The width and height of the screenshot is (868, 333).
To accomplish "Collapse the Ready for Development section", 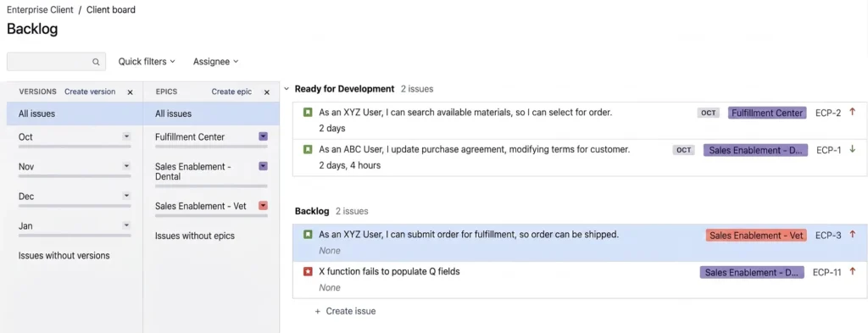I will click(x=287, y=88).
